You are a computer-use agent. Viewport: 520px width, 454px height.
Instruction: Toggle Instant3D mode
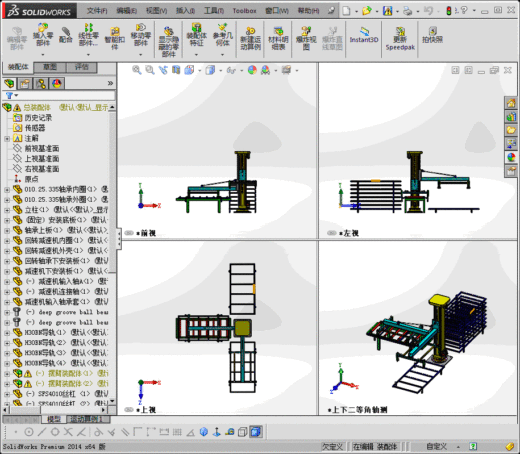pyautogui.click(x=364, y=36)
